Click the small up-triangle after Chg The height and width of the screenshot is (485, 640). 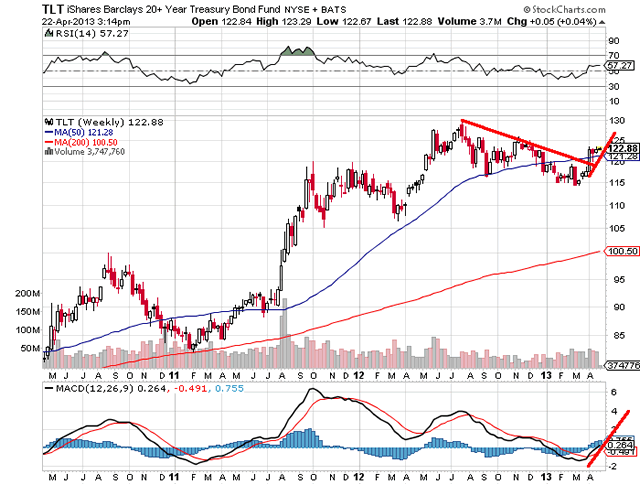pyautogui.click(x=602, y=22)
